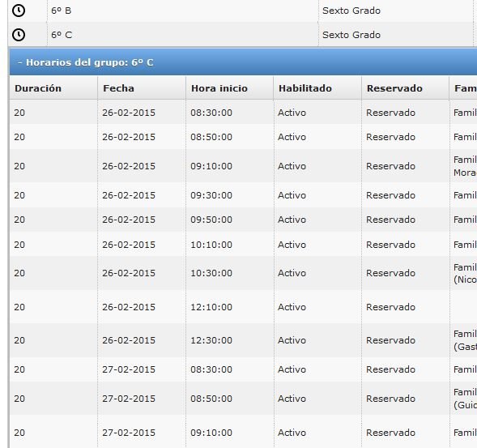Click Activo status in the 09:30:00 row

[x=292, y=195]
